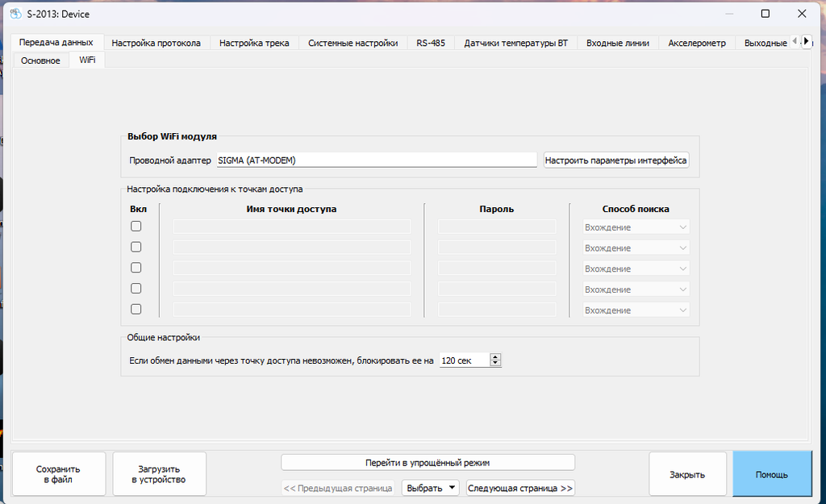Increase the 120 сек block time spinner
This screenshot has height=504, width=826.
coord(494,356)
